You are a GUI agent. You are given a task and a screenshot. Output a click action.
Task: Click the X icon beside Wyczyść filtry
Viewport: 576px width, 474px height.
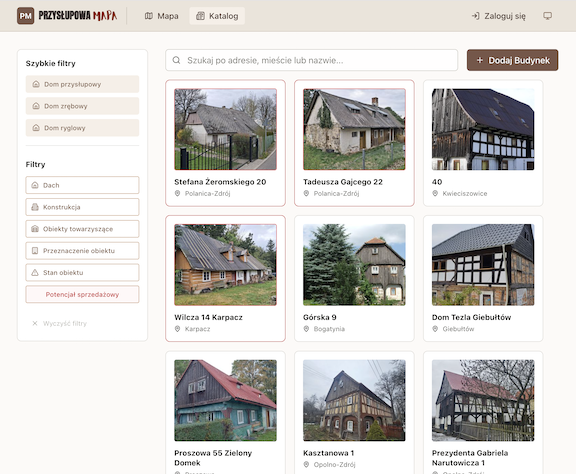point(35,323)
